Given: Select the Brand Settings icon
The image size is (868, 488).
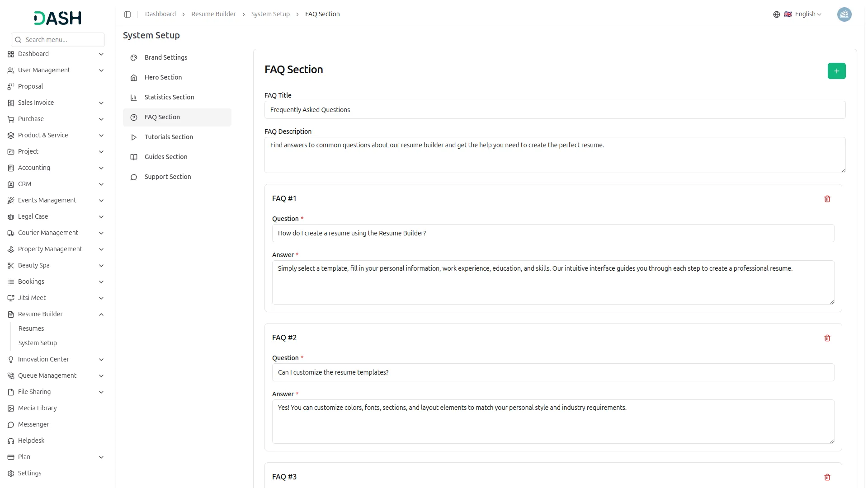Looking at the screenshot, I should (133, 57).
